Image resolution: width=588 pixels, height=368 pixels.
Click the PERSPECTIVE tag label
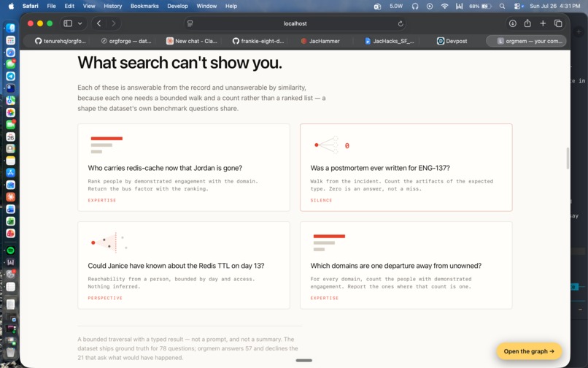point(105,298)
